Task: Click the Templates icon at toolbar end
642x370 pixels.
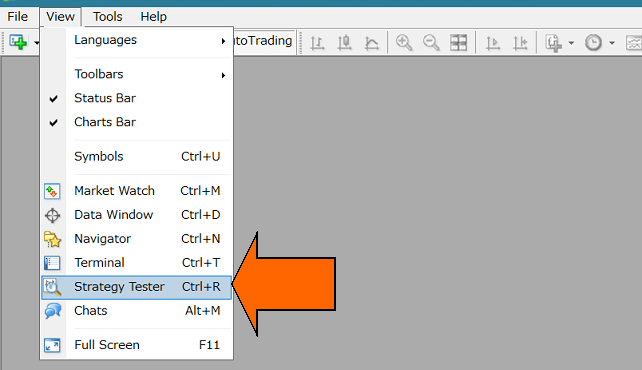Action: coord(634,43)
